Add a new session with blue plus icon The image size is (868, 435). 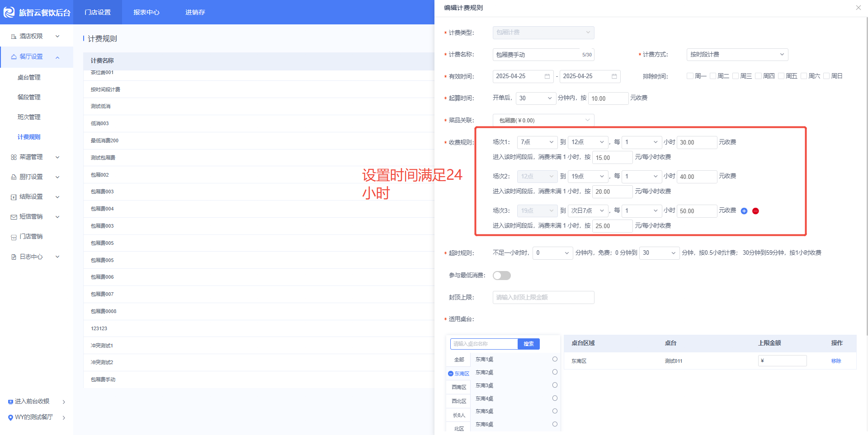click(x=744, y=211)
